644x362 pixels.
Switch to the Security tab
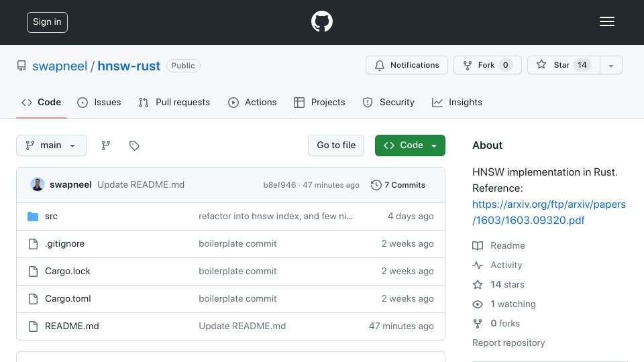point(388,102)
